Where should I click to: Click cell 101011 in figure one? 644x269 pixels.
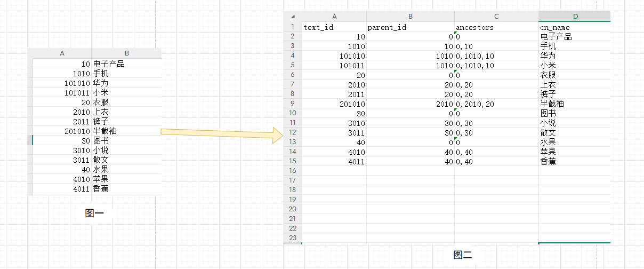click(62, 93)
